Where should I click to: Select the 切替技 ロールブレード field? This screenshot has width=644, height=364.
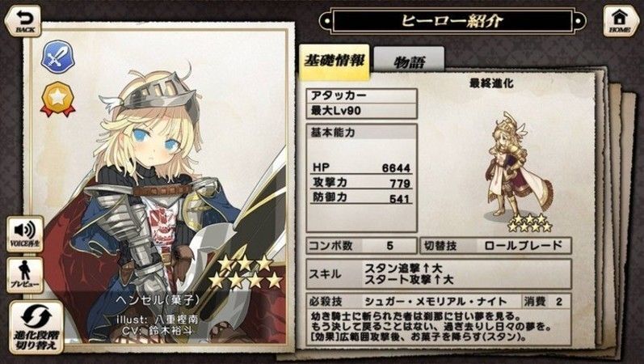click(495, 246)
